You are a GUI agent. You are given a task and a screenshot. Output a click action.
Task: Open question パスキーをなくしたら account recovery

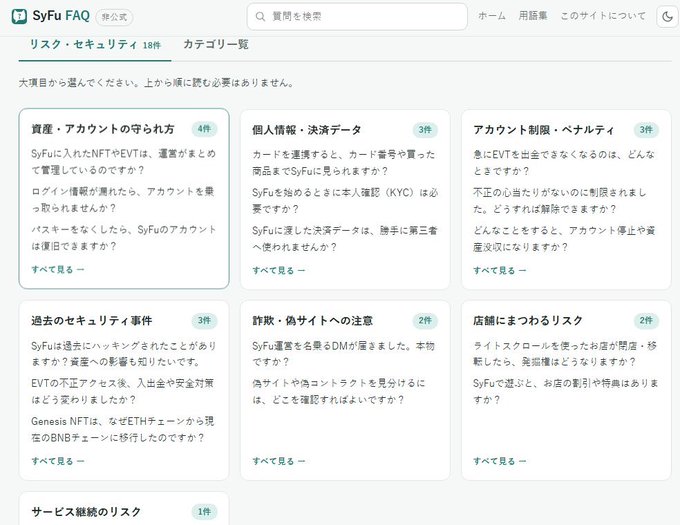click(x=124, y=238)
